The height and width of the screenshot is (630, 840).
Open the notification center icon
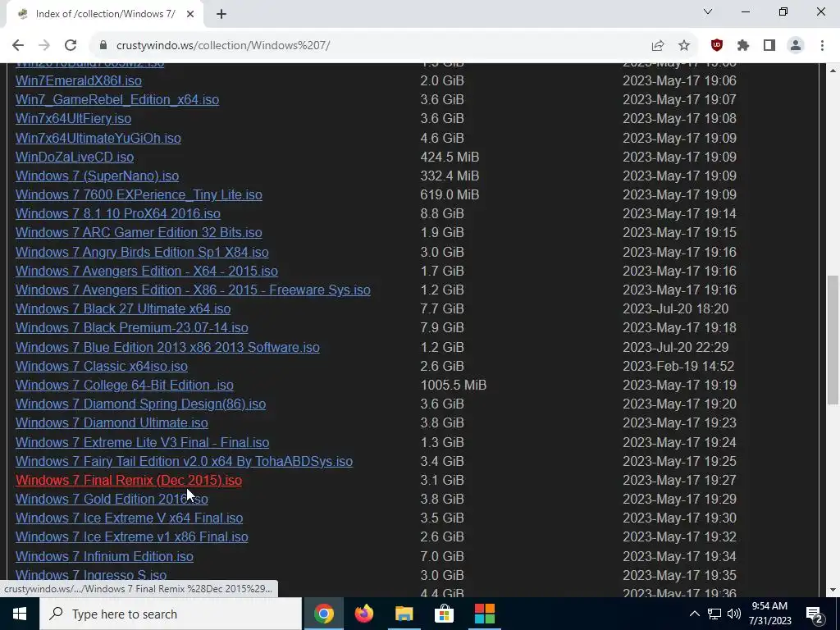[815, 614]
